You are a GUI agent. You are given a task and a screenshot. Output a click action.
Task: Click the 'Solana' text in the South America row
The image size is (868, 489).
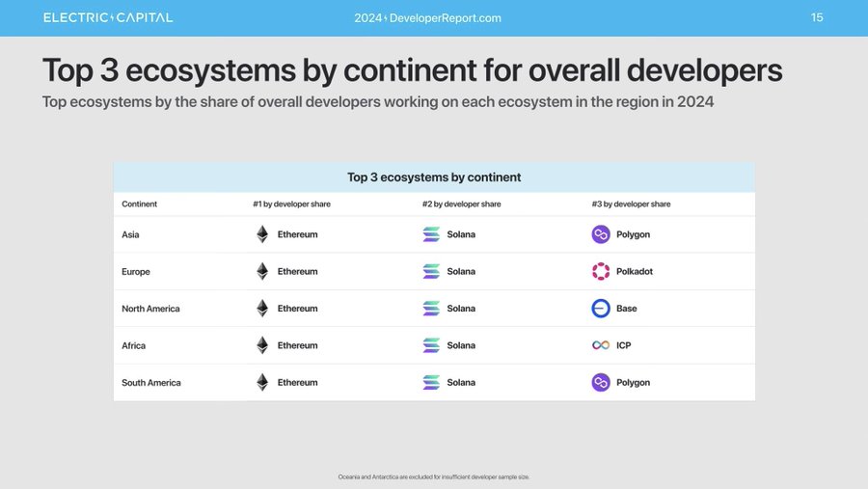[461, 382]
